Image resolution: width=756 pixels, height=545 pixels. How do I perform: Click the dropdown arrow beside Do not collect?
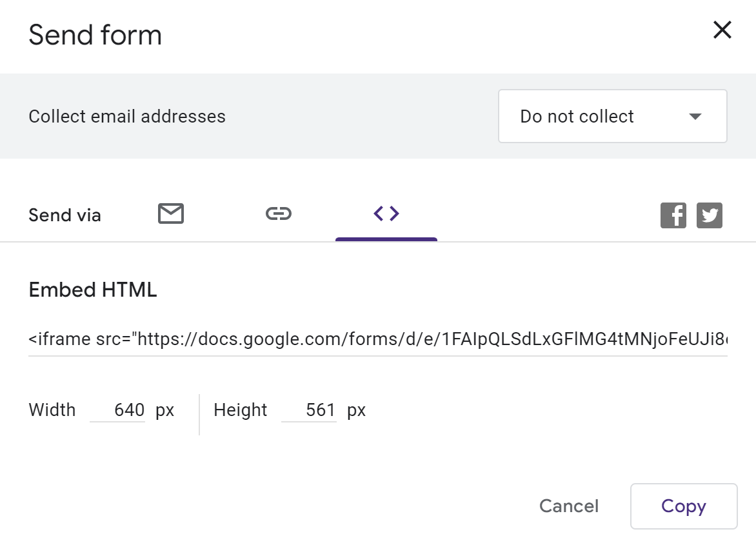pyautogui.click(x=695, y=117)
